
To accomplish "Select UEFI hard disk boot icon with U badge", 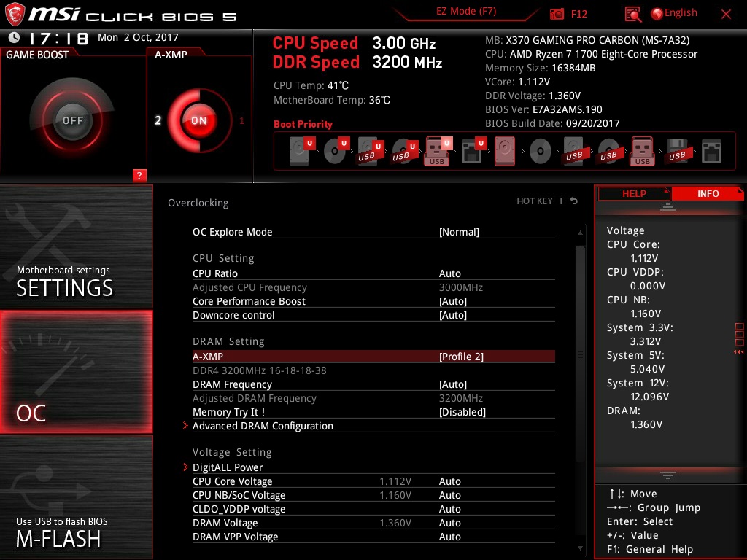I will point(302,152).
